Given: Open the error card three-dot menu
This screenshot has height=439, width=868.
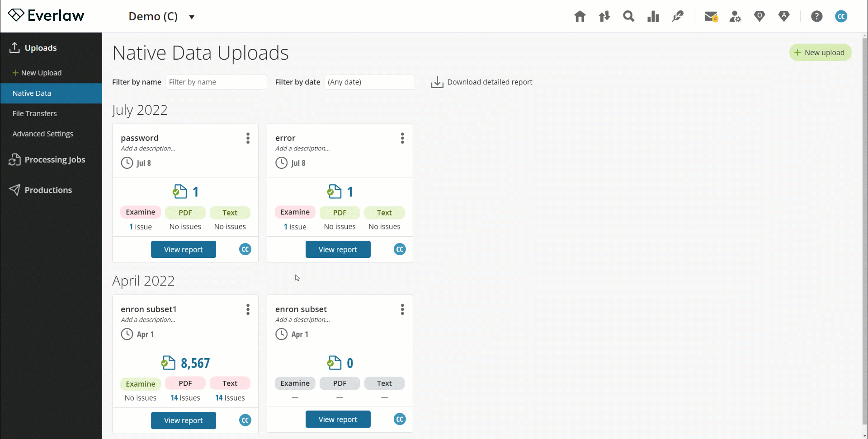Looking at the screenshot, I should point(402,138).
